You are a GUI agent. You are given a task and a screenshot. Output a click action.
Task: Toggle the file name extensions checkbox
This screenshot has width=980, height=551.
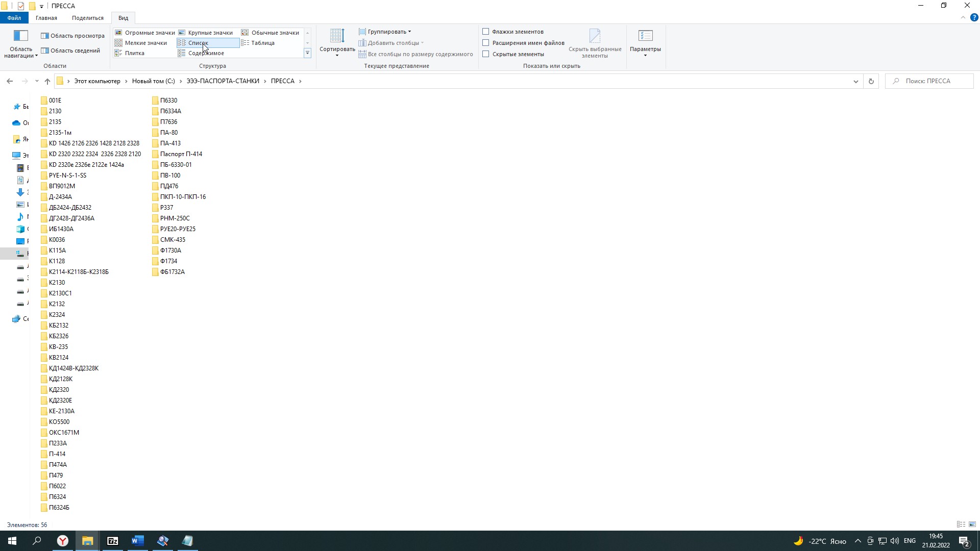(x=486, y=43)
